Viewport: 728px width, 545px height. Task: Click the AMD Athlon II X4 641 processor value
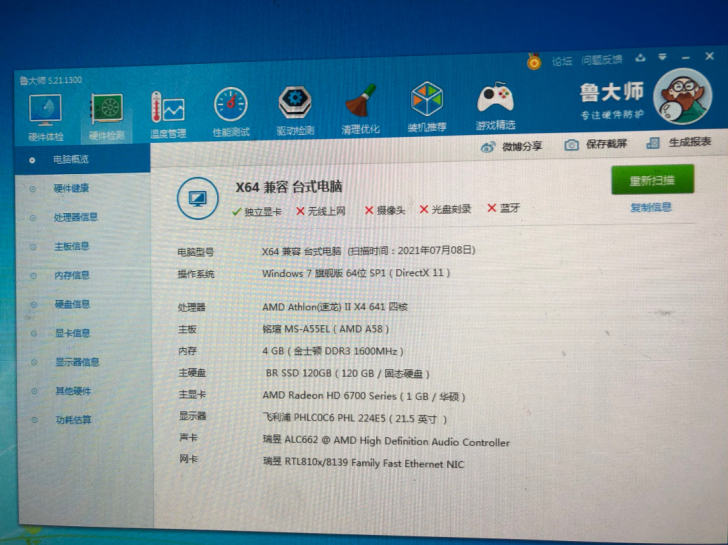pyautogui.click(x=335, y=307)
